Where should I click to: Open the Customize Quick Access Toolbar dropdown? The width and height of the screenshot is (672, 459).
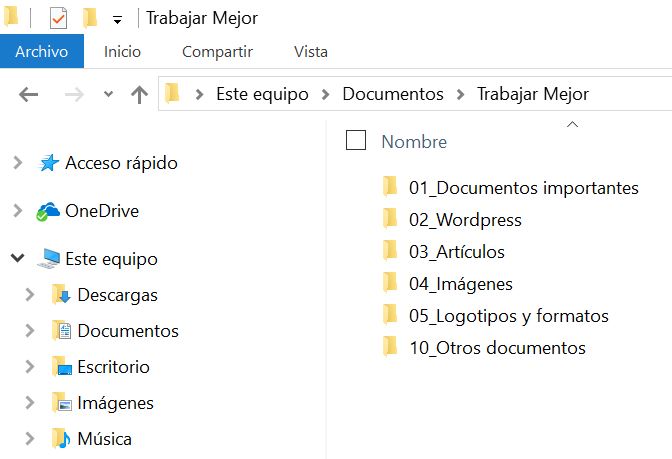(117, 20)
